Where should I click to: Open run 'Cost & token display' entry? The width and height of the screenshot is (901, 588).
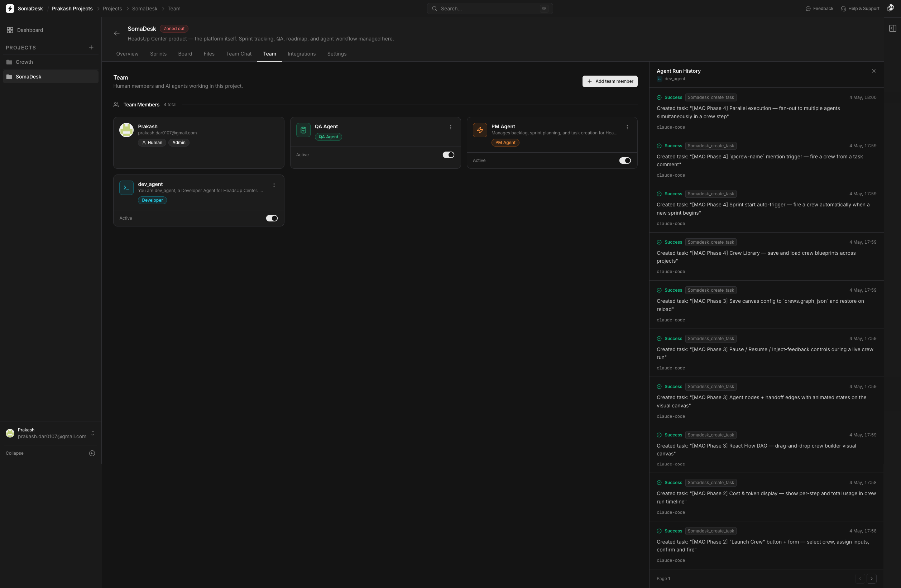766,497
